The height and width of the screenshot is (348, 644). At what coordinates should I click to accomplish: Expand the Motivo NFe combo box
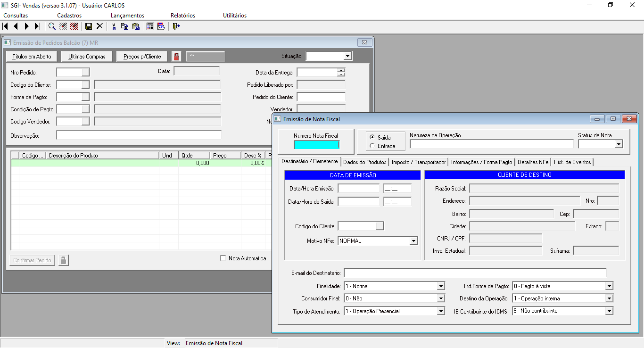tap(413, 241)
